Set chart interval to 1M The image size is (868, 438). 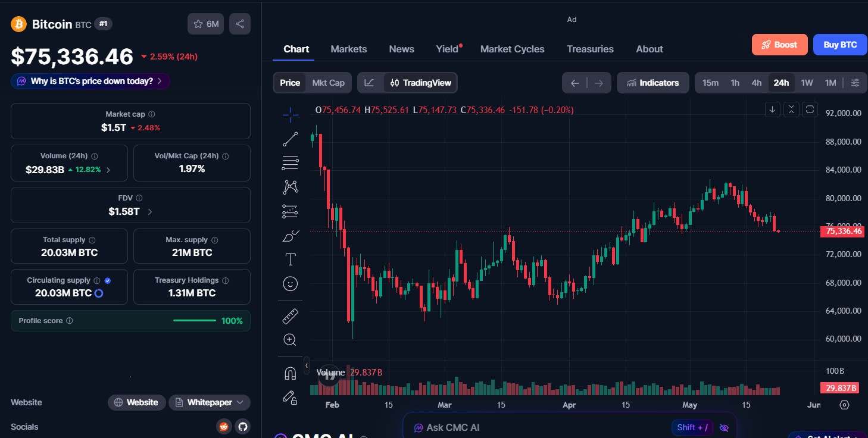(830, 83)
